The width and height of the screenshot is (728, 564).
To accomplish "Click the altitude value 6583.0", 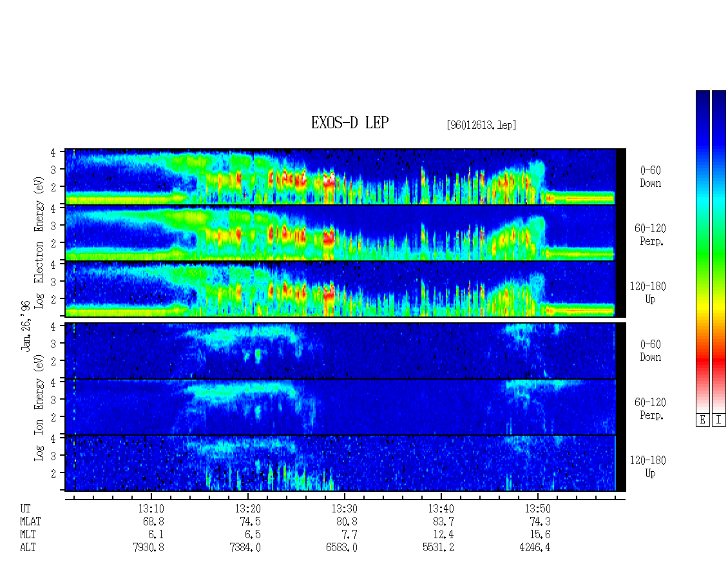I will [341, 548].
